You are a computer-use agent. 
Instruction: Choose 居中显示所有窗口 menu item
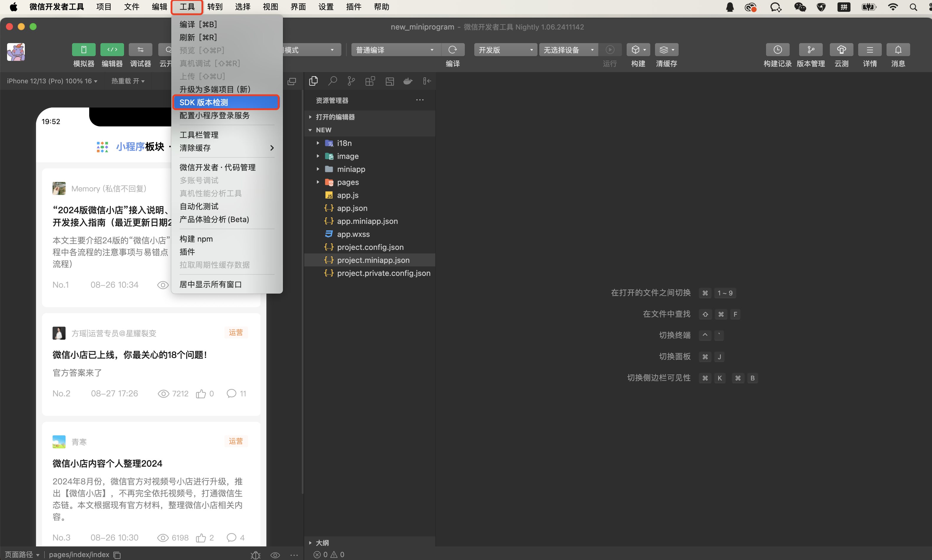pyautogui.click(x=227, y=284)
